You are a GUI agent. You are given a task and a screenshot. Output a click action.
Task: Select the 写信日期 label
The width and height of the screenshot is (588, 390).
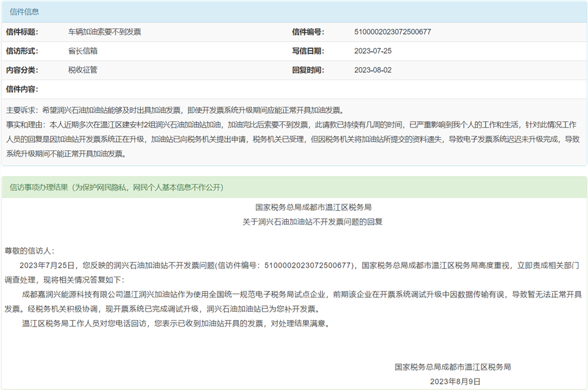(308, 51)
